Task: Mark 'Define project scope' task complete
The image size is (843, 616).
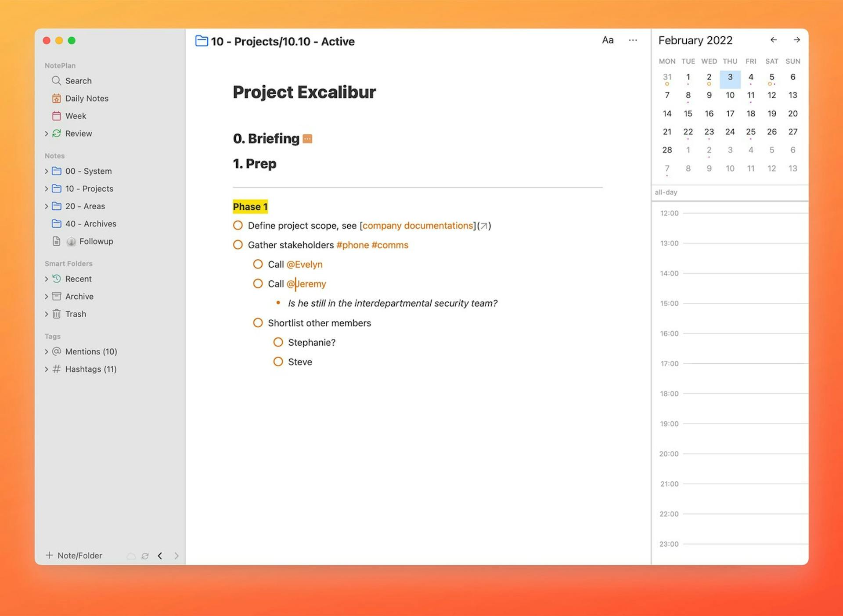Action: click(238, 225)
